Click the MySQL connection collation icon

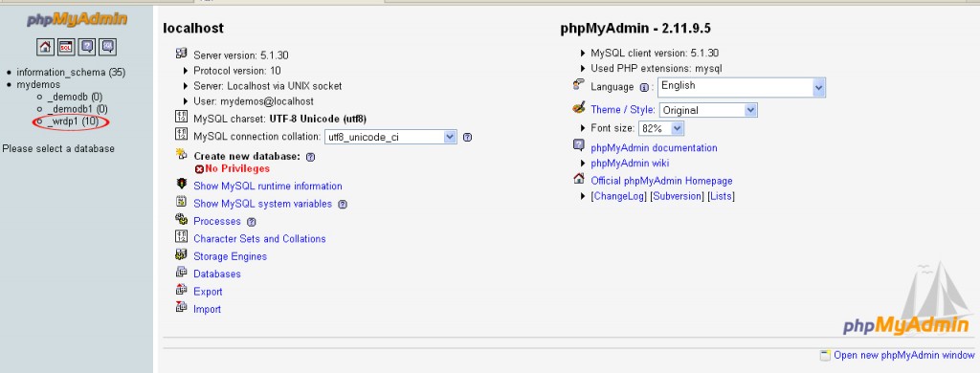tap(181, 134)
